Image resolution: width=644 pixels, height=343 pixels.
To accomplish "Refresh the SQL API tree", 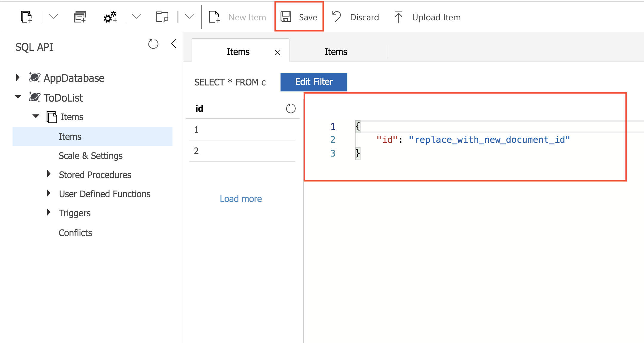I will click(x=153, y=44).
